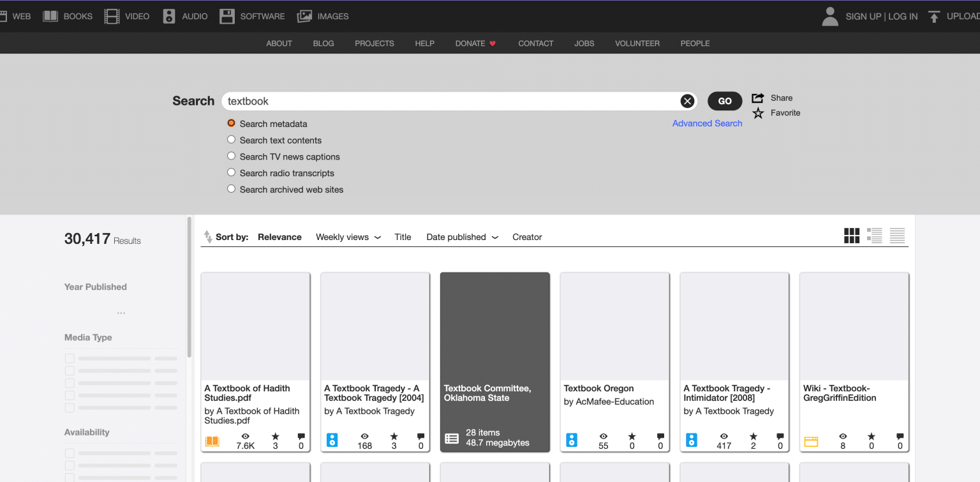
Task: Select Search text contents radio button
Action: 232,140
